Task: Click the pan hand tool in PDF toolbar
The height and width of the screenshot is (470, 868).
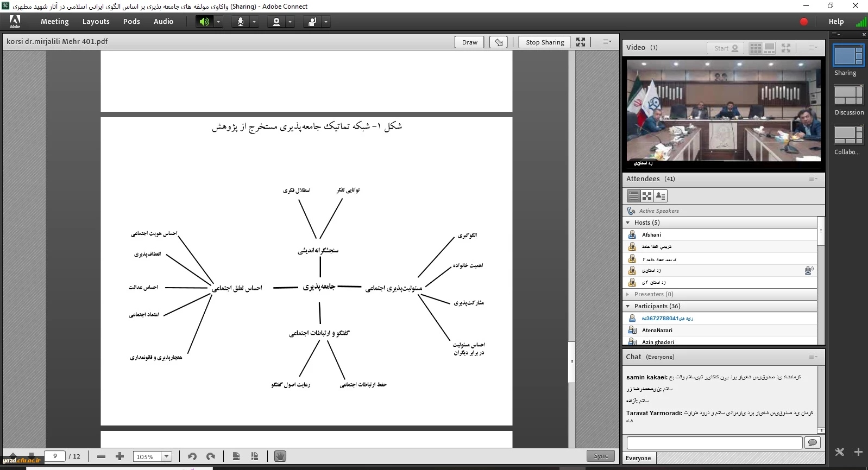Action: (x=280, y=456)
